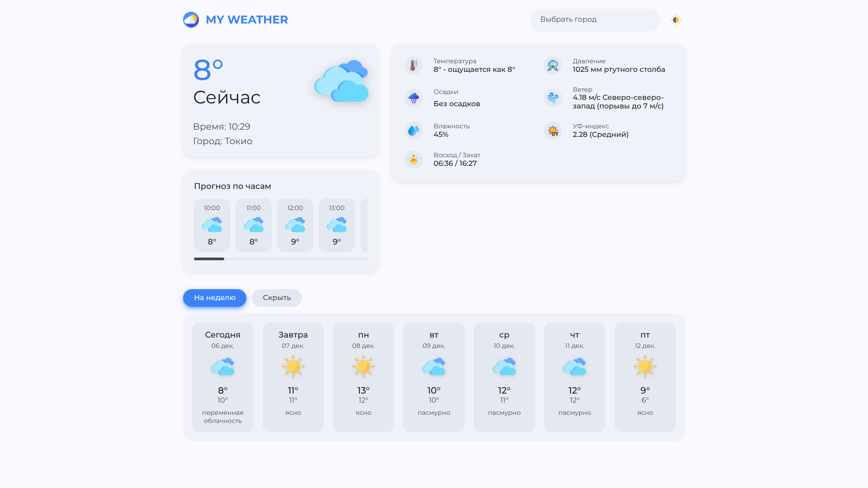This screenshot has width=868, height=488.
Task: Click the 1025 мм ртутного столба value
Action: click(x=619, y=70)
